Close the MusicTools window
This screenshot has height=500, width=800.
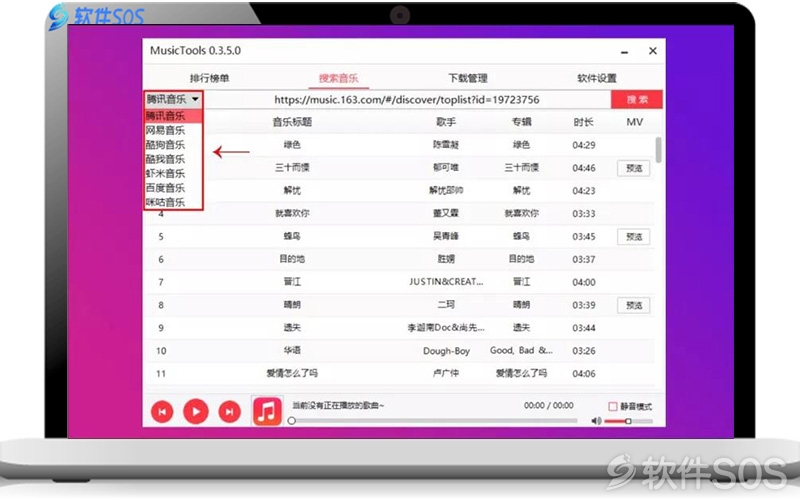point(653,51)
